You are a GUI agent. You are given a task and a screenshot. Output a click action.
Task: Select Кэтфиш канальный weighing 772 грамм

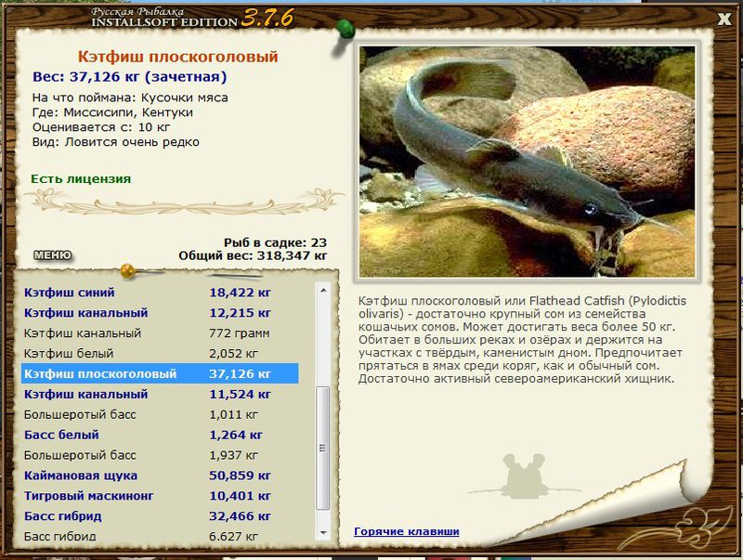click(160, 333)
